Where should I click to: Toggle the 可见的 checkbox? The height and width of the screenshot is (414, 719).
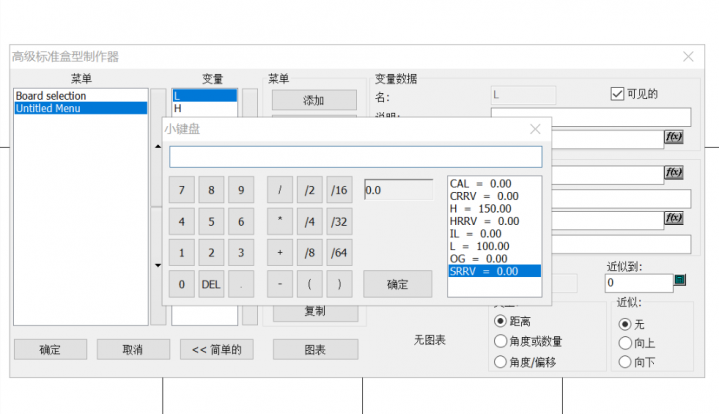(617, 94)
